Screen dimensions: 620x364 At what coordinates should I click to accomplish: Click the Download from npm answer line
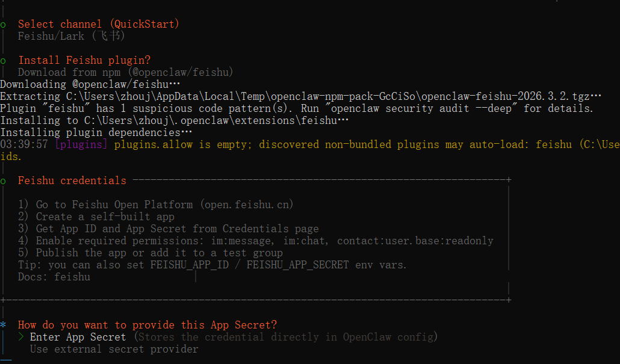click(125, 72)
